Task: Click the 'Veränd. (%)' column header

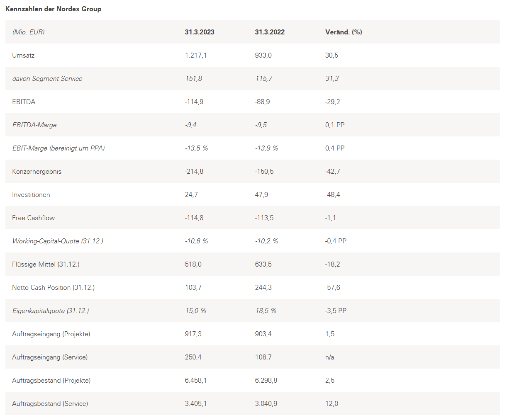Action: point(344,32)
